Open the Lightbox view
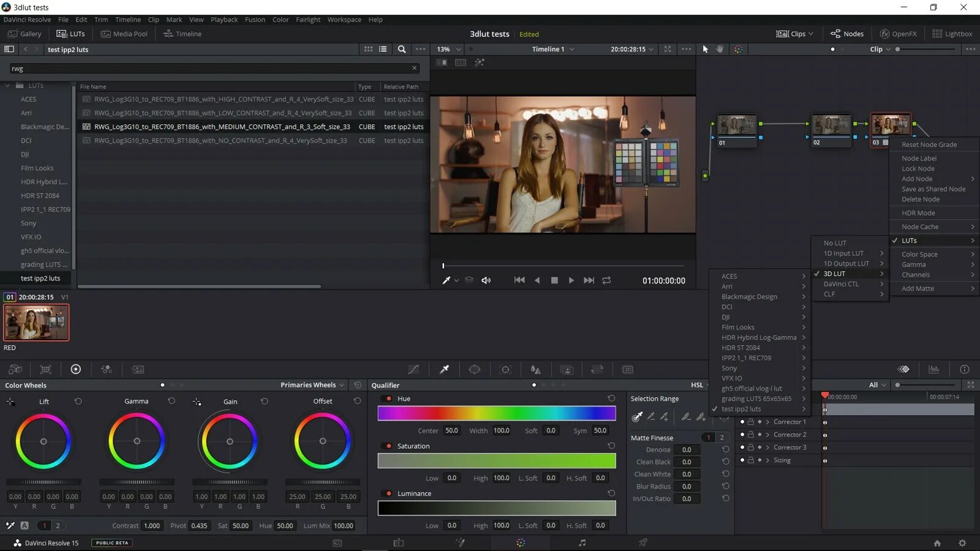The width and height of the screenshot is (980, 551). click(x=952, y=34)
